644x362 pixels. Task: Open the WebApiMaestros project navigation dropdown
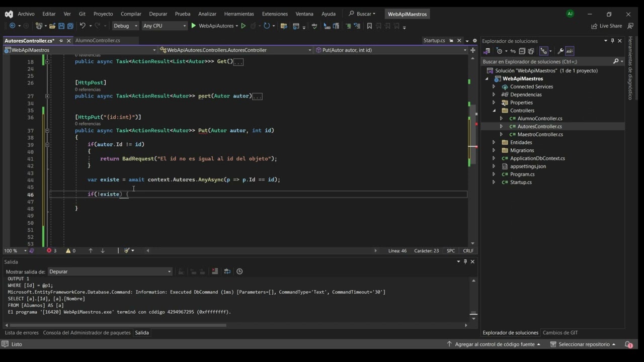(80, 50)
